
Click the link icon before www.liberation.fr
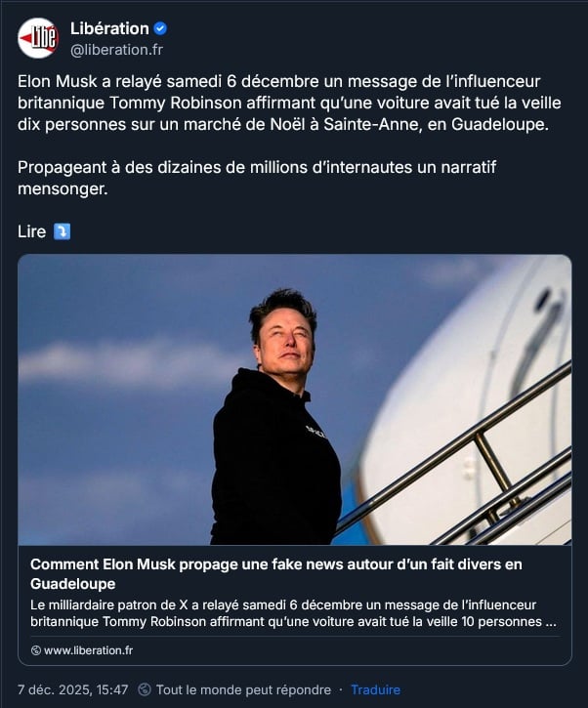click(36, 650)
